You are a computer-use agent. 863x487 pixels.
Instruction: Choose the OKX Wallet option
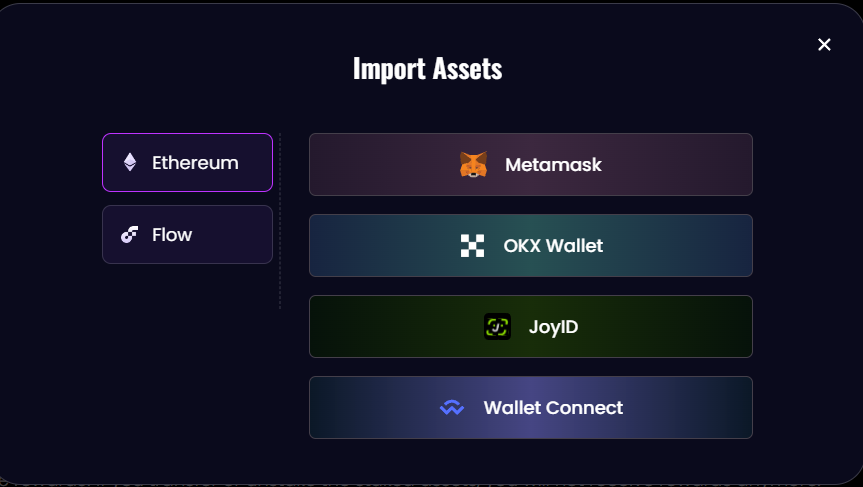[x=530, y=246]
